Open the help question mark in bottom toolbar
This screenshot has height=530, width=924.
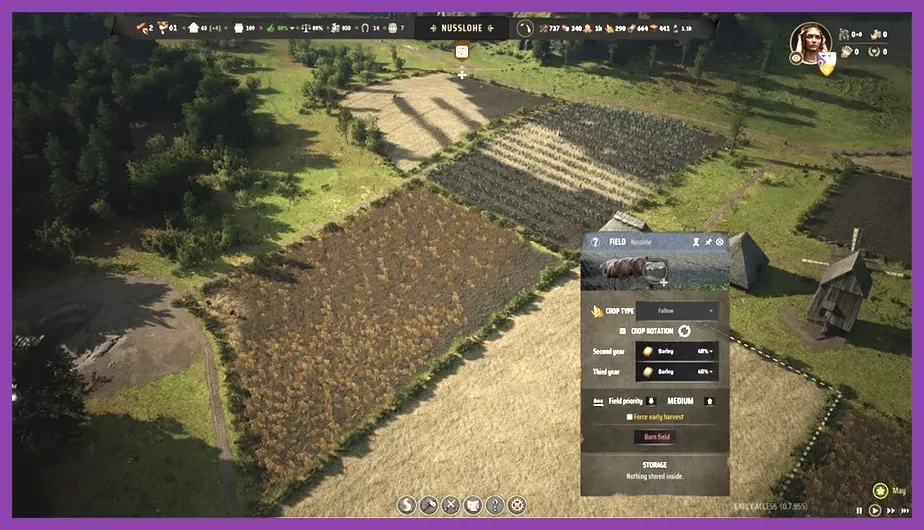[495, 505]
